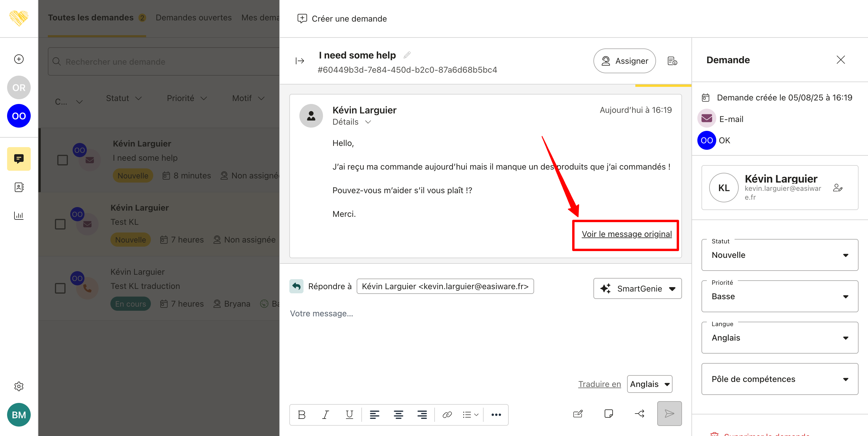Click the pencil icon to edit request title

pos(407,55)
